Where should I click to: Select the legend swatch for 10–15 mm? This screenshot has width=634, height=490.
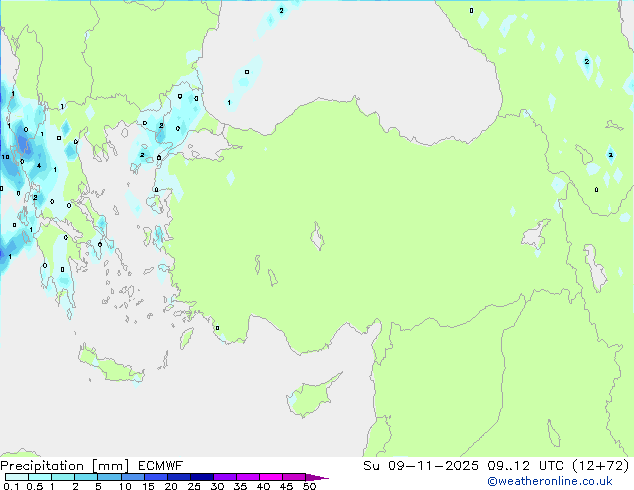[133, 477]
